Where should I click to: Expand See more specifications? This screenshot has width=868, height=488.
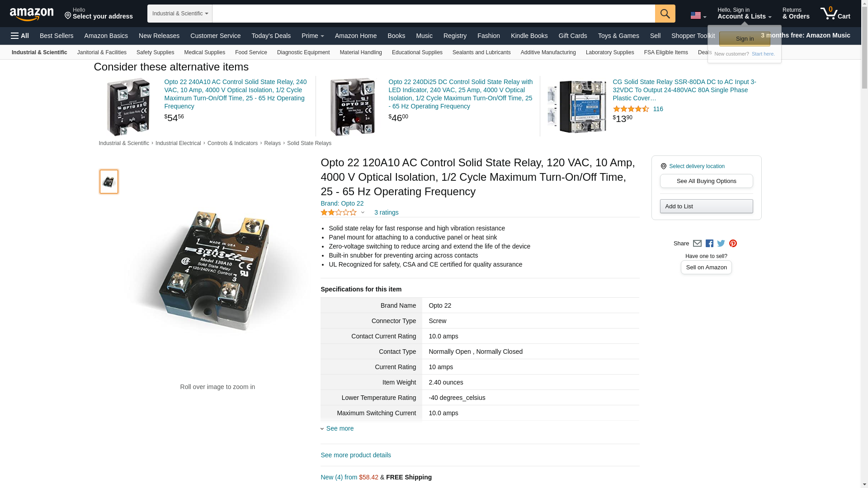[340, 428]
